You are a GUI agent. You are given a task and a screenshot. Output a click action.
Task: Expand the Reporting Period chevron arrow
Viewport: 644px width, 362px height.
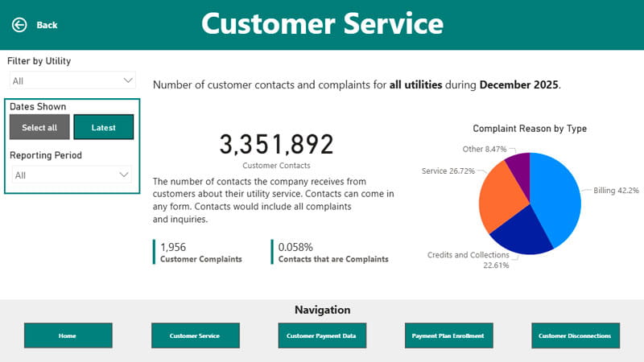coord(124,175)
